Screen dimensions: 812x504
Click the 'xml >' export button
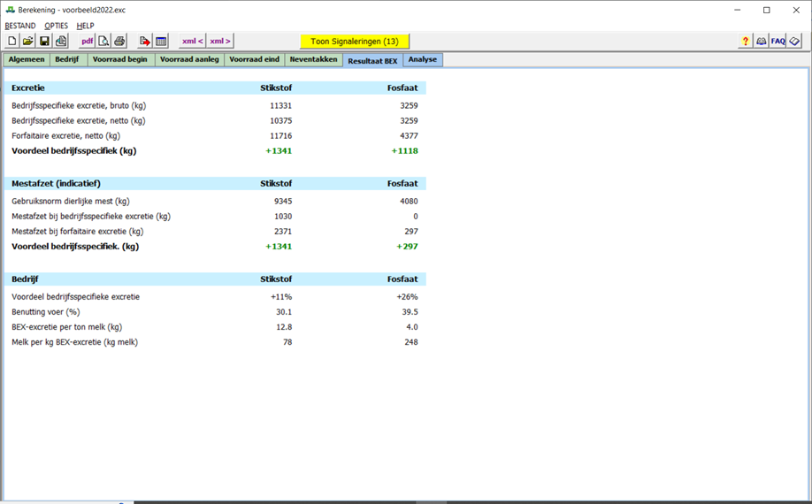[x=220, y=42]
